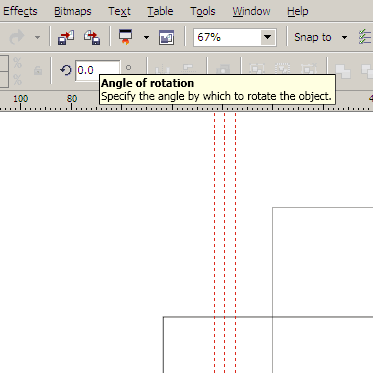
Task: Click the Mirror vertically icon
Action: pyautogui.click(x=189, y=69)
